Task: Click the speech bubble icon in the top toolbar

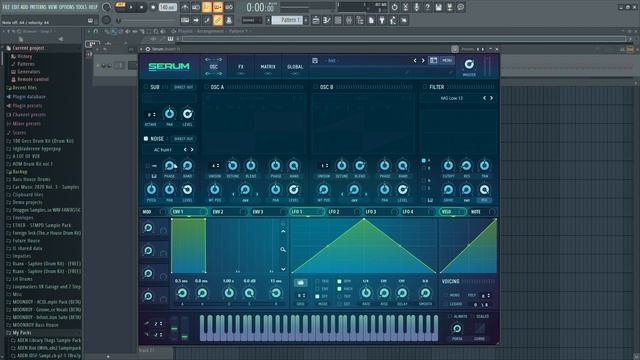Action: (460, 7)
